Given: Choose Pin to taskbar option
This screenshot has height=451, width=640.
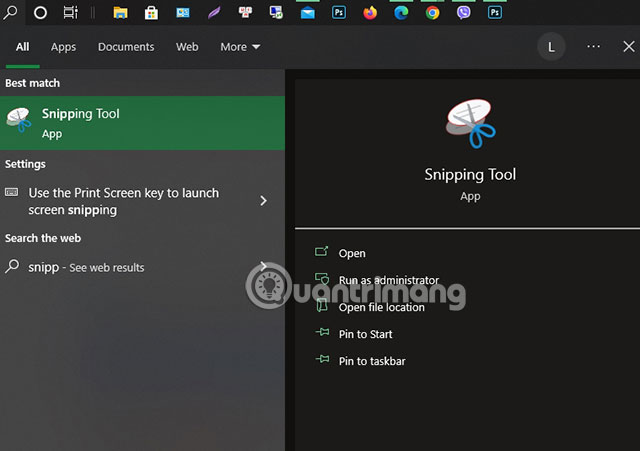Looking at the screenshot, I should pos(372,361).
